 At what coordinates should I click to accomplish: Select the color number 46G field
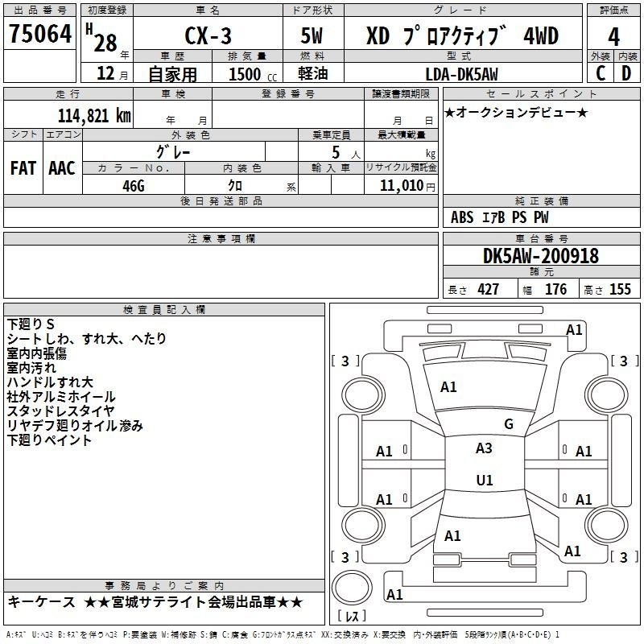click(134, 185)
